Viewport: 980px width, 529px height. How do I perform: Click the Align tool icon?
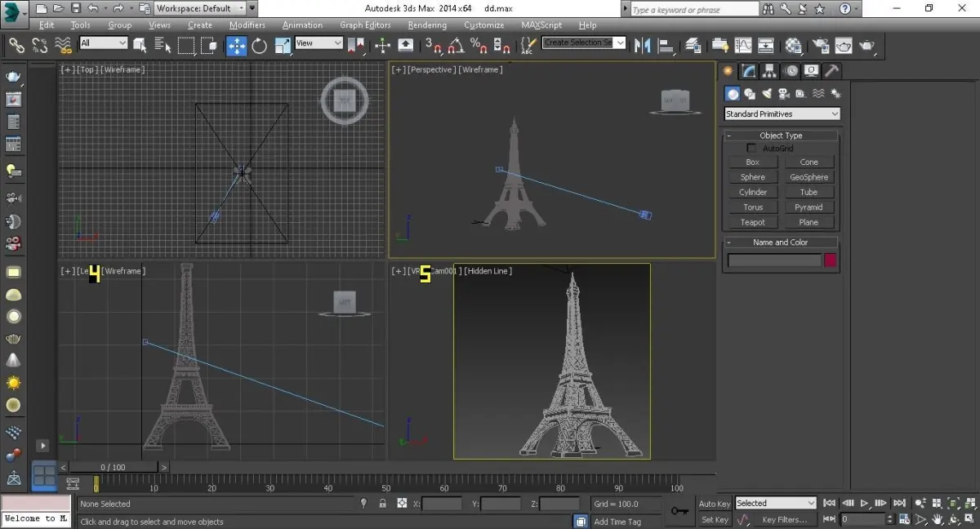point(666,45)
